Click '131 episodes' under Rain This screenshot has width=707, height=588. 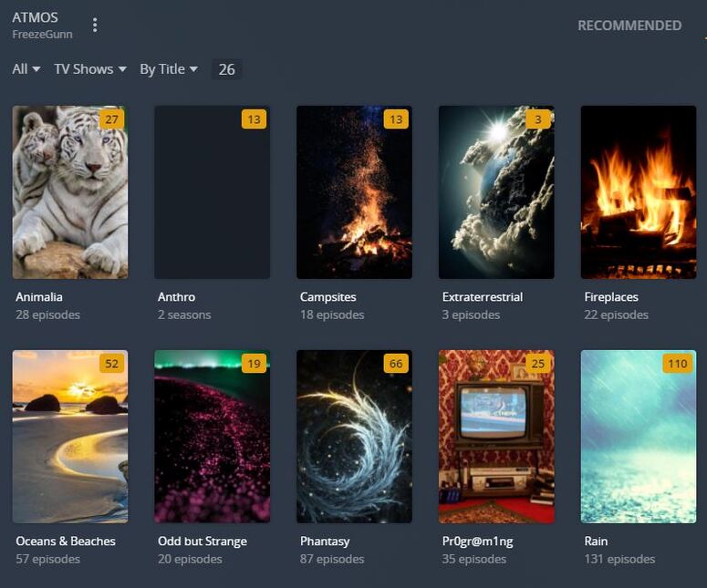(x=619, y=559)
